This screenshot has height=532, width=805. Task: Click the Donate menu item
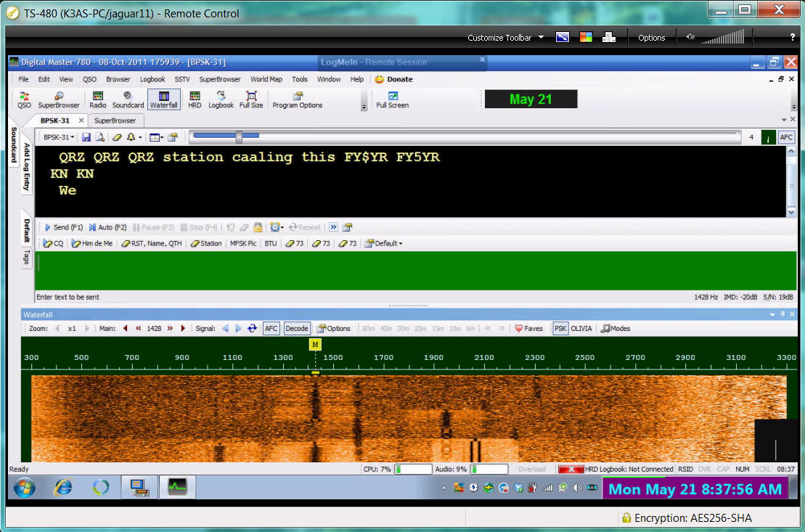tap(393, 79)
